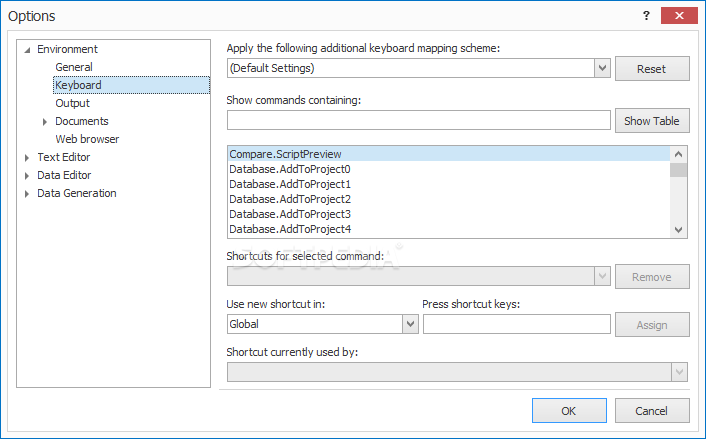Select the Output tree item
Screen dimensions: 706x439
(x=72, y=103)
